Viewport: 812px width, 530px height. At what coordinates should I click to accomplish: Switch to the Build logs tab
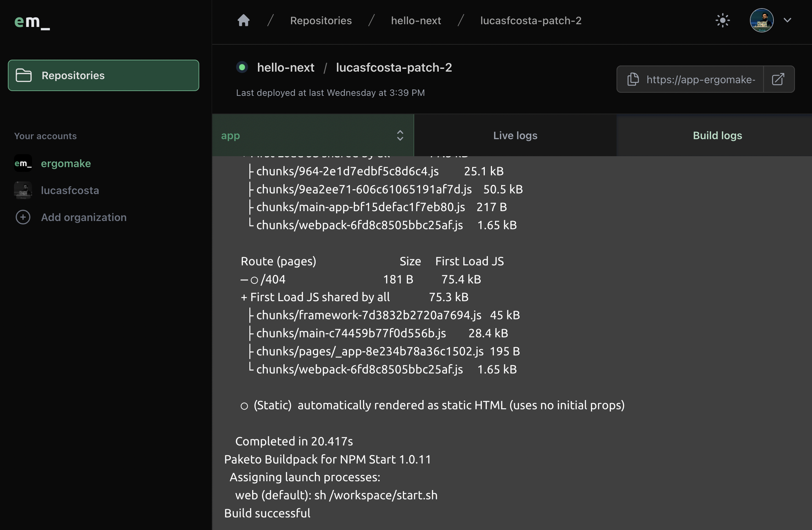(717, 135)
